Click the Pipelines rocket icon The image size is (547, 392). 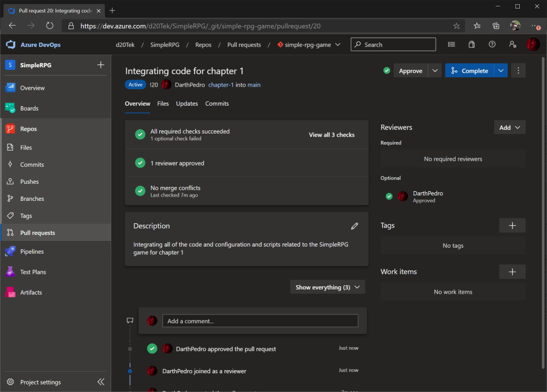click(10, 252)
